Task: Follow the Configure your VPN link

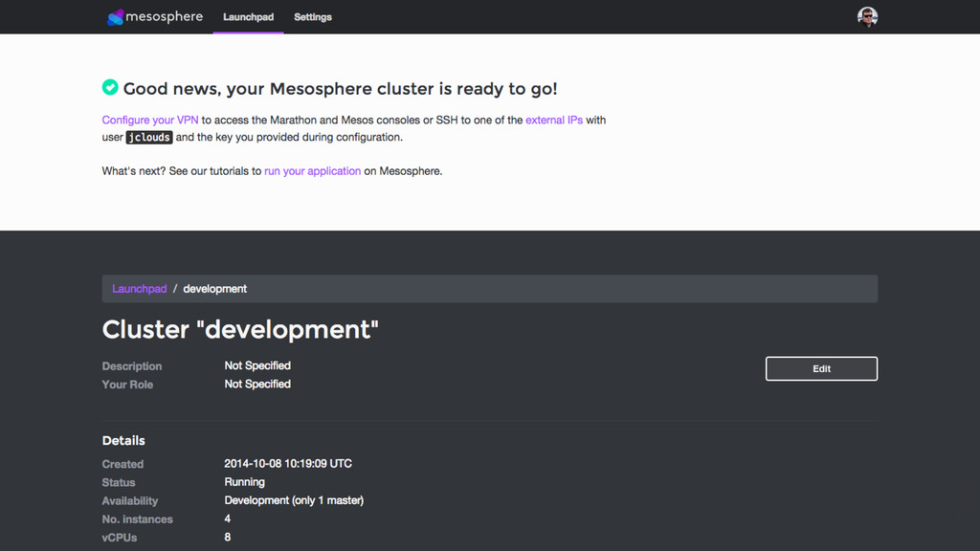Action: 150,120
